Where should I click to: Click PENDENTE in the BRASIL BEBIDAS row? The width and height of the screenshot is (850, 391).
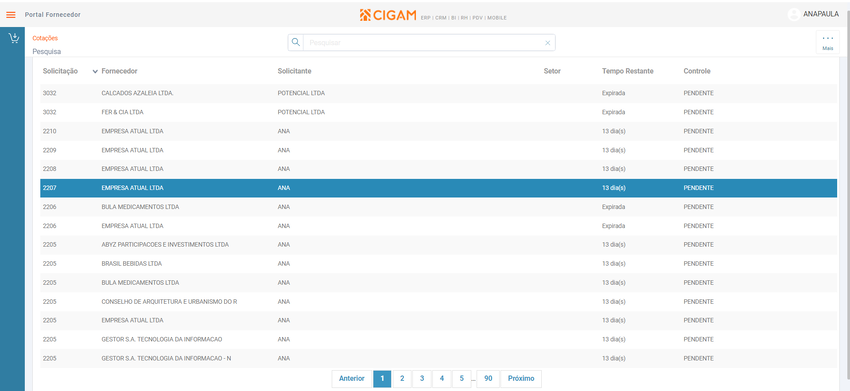(698, 264)
